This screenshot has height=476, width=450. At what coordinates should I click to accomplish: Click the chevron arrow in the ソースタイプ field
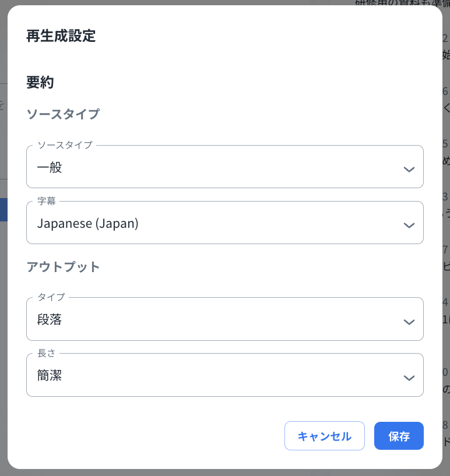(x=409, y=169)
